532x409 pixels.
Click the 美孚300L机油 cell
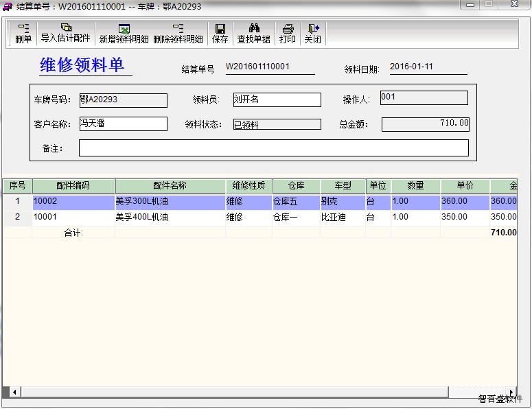pyautogui.click(x=170, y=202)
